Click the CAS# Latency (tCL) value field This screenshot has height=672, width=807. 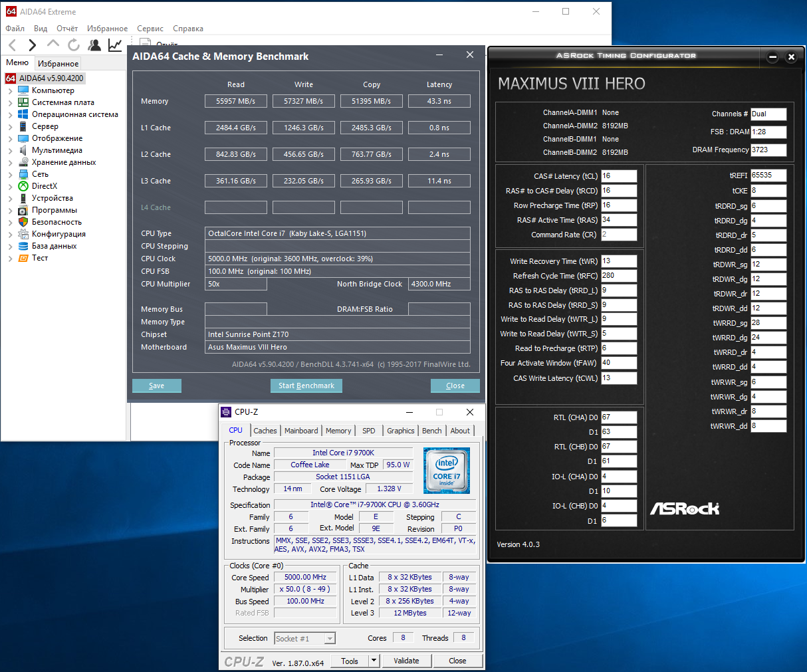(x=618, y=176)
